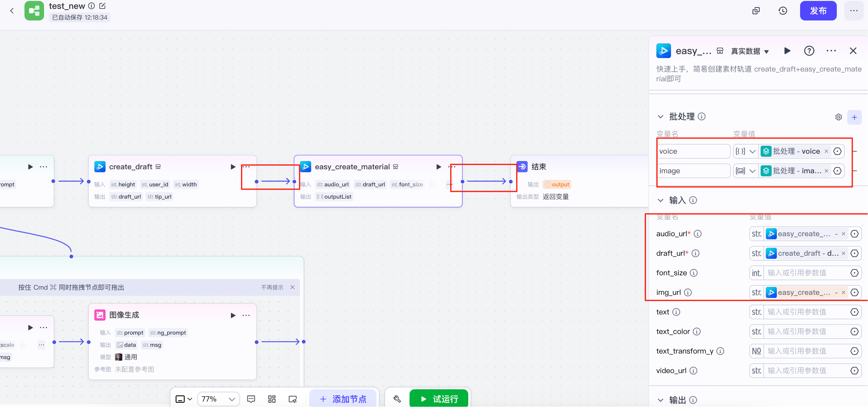This screenshot has height=407, width=868.
Task: Open the 批处理 settings gear icon
Action: (839, 117)
